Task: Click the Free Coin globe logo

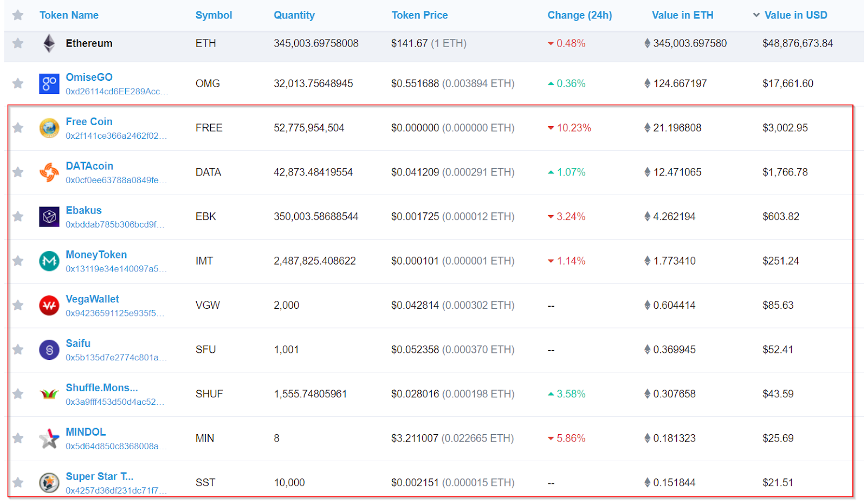Action: pyautogui.click(x=49, y=128)
